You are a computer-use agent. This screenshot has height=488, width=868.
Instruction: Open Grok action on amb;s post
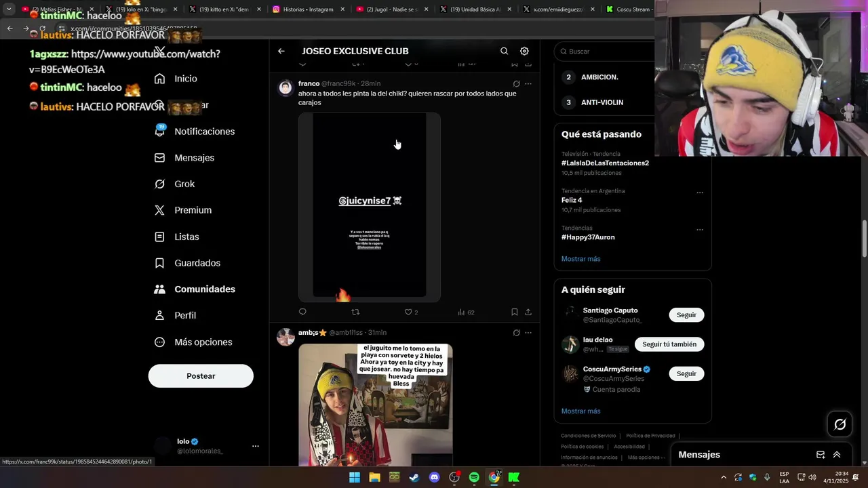516,333
